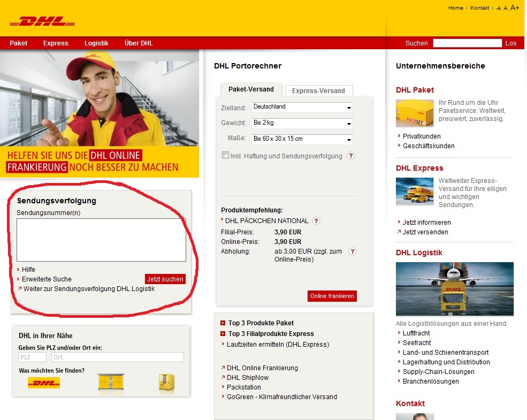Click the Kontakt link at top
This screenshot has height=420, width=527.
coord(479,7)
